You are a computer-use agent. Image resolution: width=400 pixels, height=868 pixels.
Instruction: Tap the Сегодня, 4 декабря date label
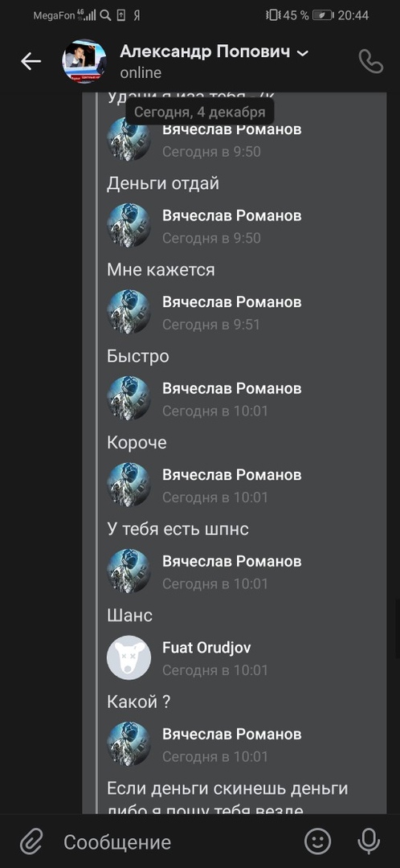(x=200, y=113)
